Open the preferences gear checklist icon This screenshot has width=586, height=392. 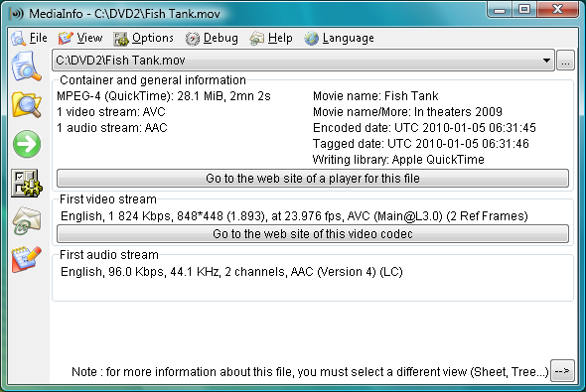26,183
